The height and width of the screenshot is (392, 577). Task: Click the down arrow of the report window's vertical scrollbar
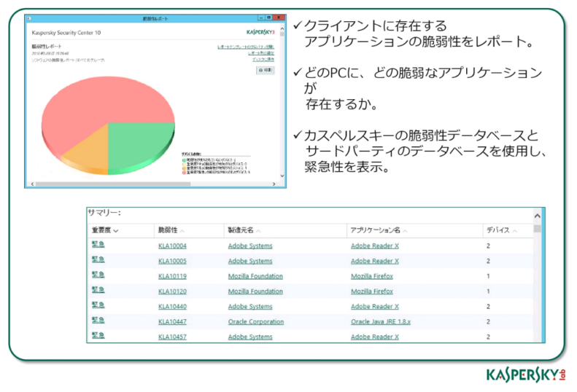pyautogui.click(x=282, y=176)
